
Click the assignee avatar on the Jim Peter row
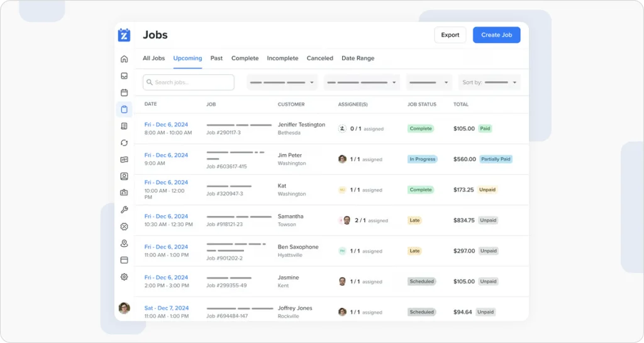pyautogui.click(x=342, y=159)
